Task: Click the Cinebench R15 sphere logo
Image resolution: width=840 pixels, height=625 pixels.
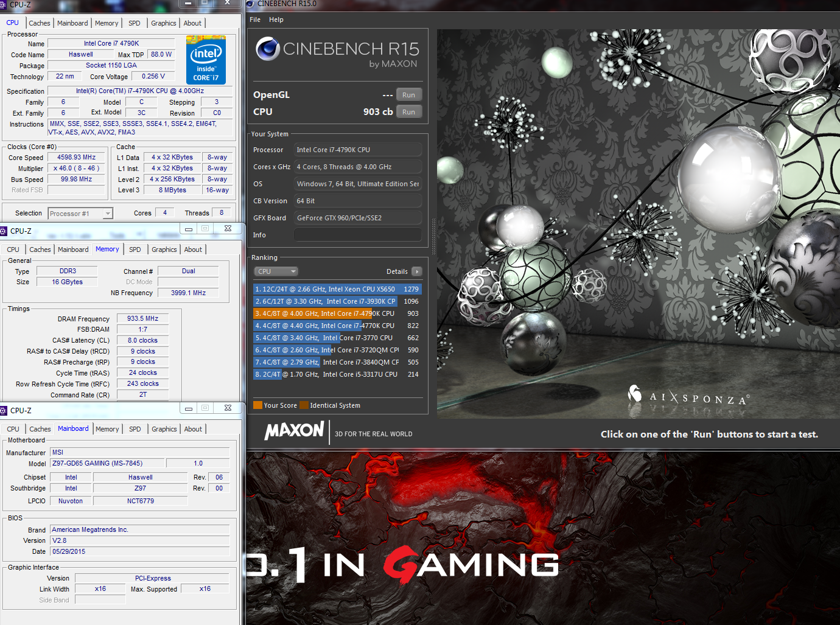Action: pos(268,49)
